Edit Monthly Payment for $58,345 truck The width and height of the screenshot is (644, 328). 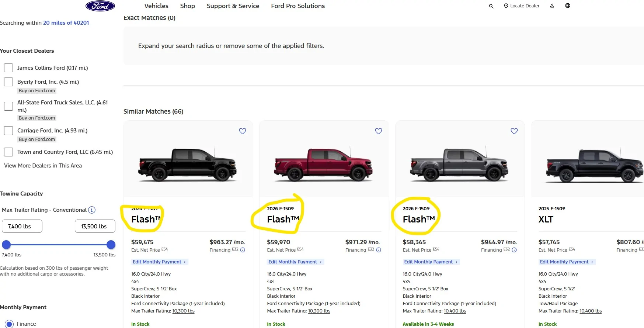431,262
